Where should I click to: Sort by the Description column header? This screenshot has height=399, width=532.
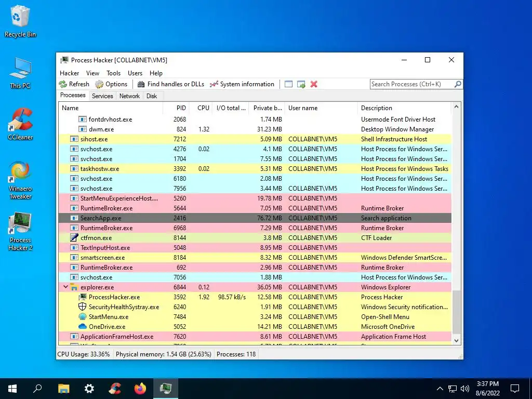tap(404, 108)
